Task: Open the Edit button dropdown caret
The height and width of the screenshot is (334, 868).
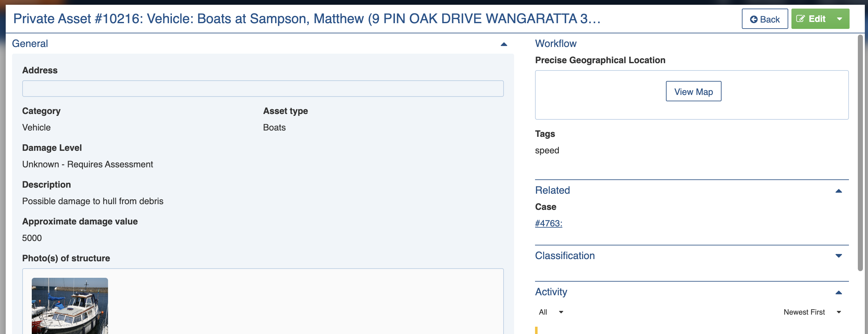Action: [x=839, y=19]
